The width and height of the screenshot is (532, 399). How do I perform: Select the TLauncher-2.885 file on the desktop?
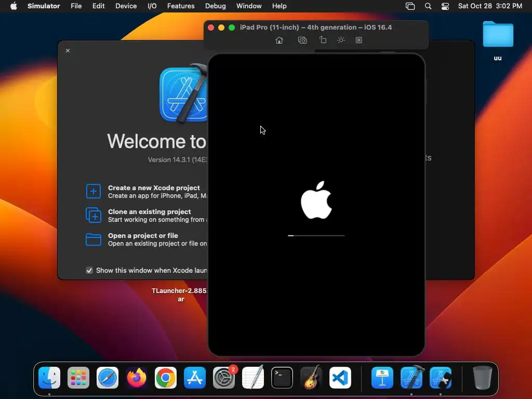[180, 295]
